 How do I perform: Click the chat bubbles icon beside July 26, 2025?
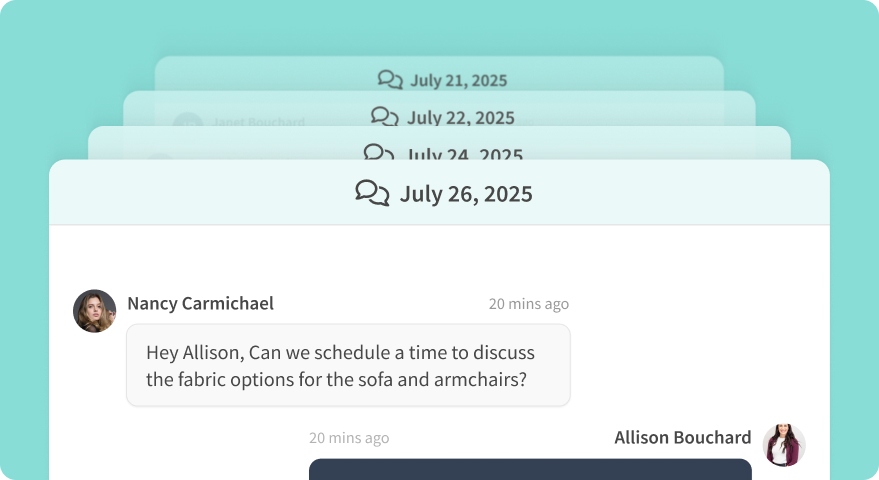click(x=372, y=193)
